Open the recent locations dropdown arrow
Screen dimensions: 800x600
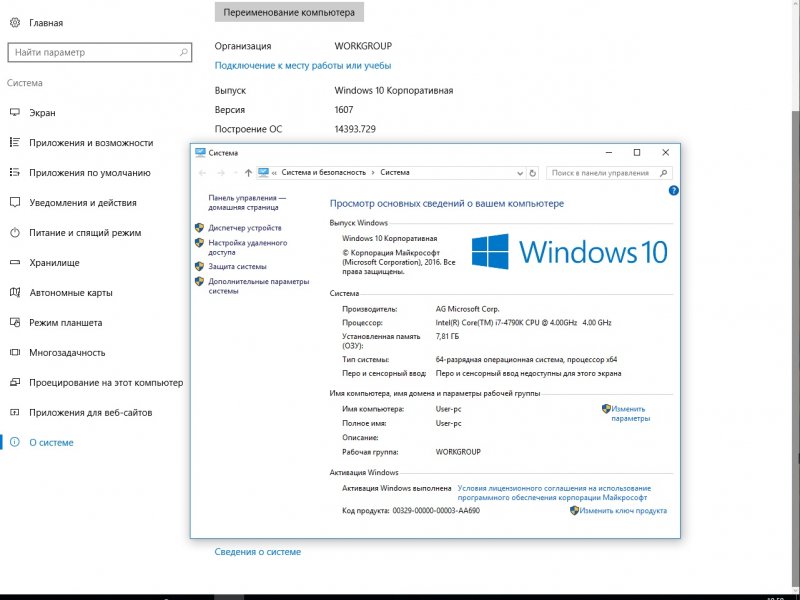(x=235, y=173)
